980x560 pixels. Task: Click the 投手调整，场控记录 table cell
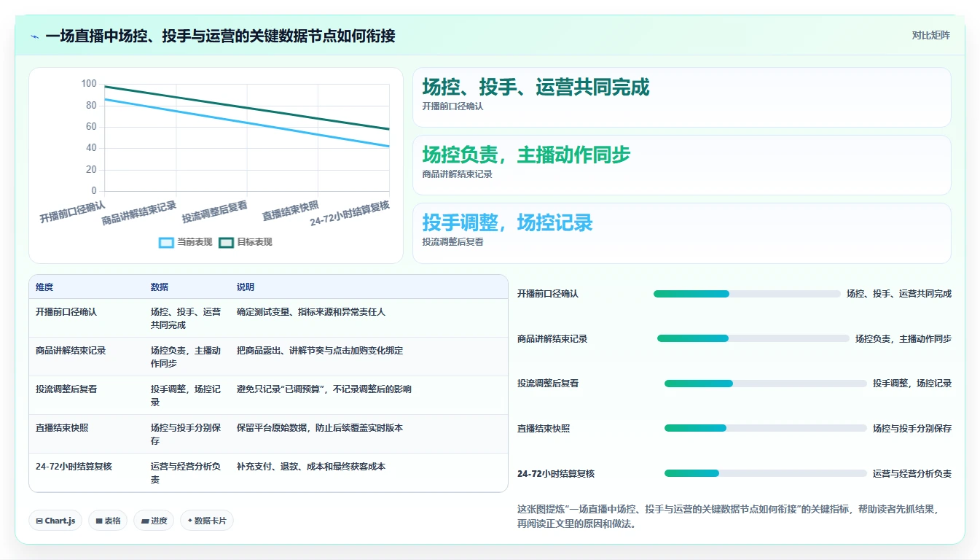pos(186,396)
